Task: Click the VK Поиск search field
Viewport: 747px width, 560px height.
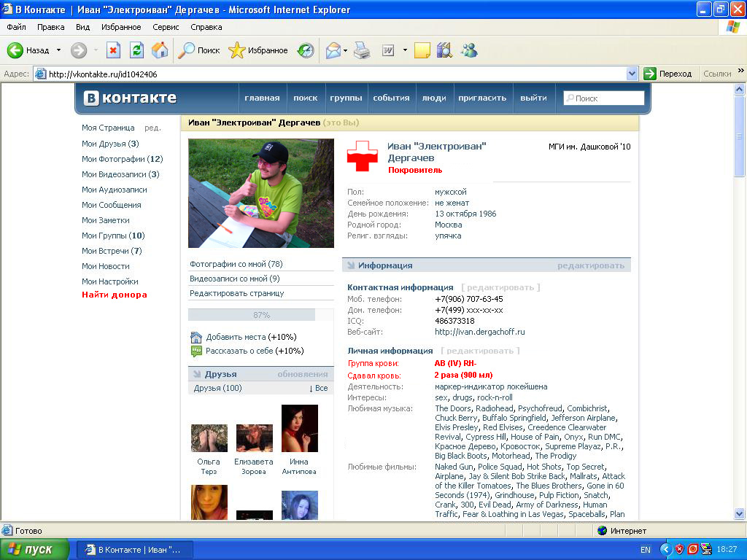Action: 603,98
